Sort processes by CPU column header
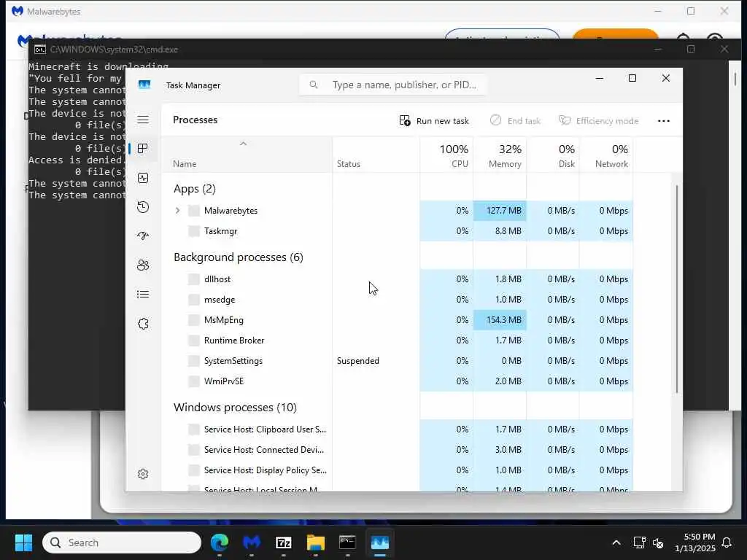747x560 pixels. [446, 156]
